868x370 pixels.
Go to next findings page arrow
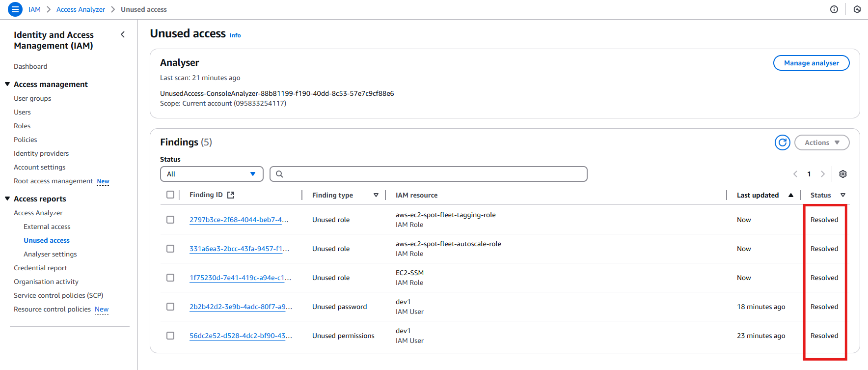pos(823,174)
